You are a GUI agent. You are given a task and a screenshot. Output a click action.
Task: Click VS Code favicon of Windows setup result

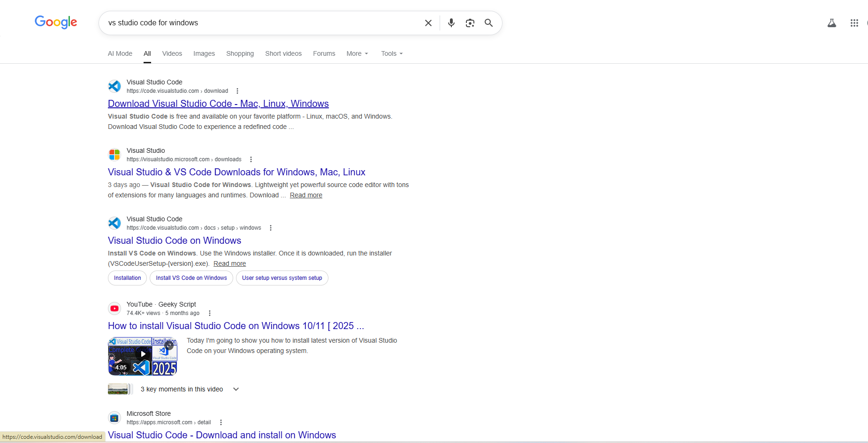[114, 223]
